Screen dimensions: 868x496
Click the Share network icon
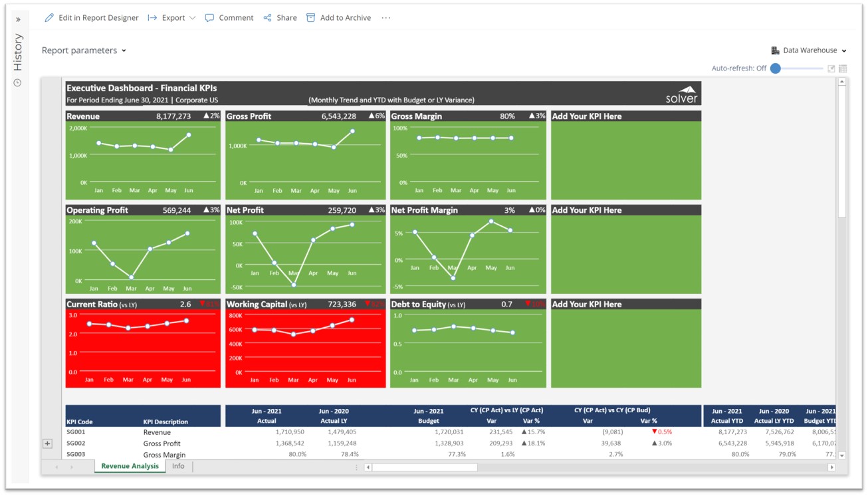[267, 18]
